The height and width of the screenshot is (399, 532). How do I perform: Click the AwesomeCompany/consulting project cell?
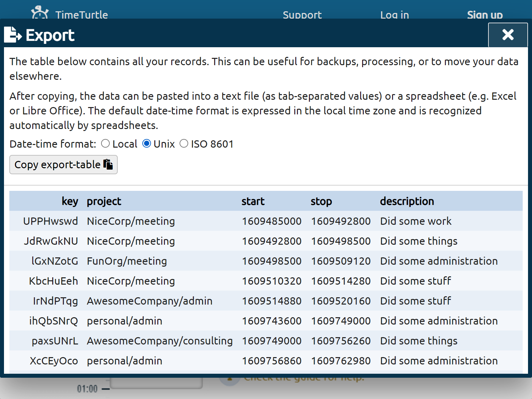(x=160, y=341)
